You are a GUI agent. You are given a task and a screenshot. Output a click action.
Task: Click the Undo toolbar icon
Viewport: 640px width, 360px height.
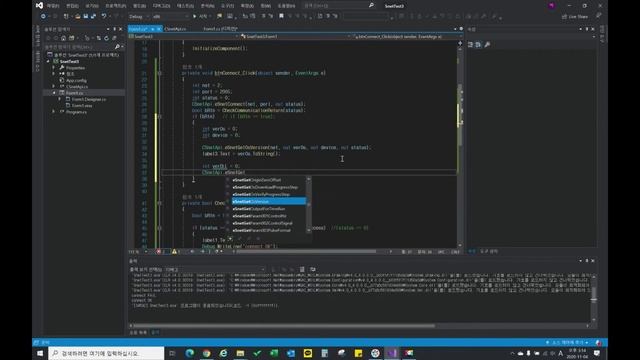click(x=104, y=16)
